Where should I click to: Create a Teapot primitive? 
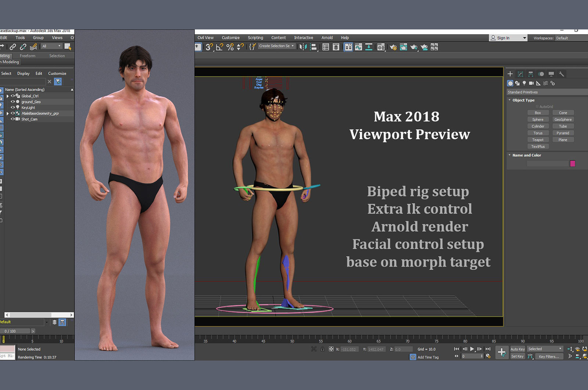[538, 140]
